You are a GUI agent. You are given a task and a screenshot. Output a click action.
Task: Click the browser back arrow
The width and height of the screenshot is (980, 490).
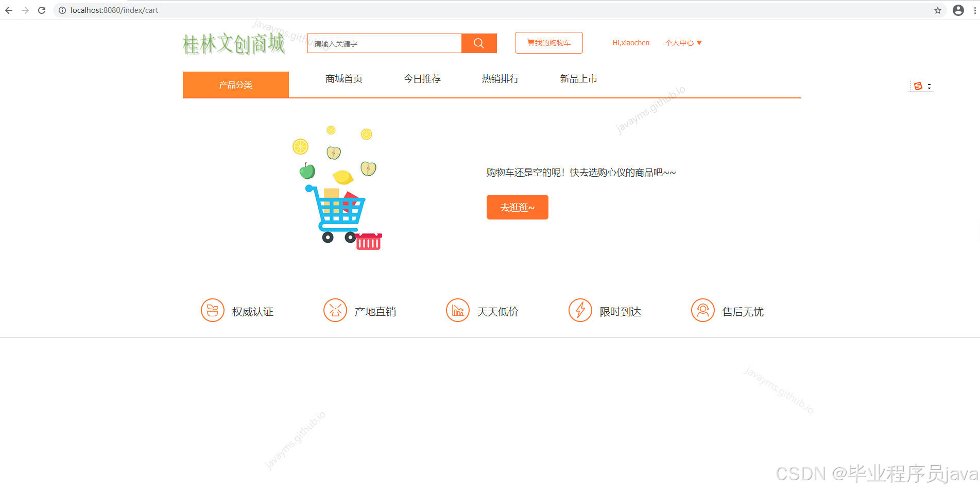tap(9, 10)
